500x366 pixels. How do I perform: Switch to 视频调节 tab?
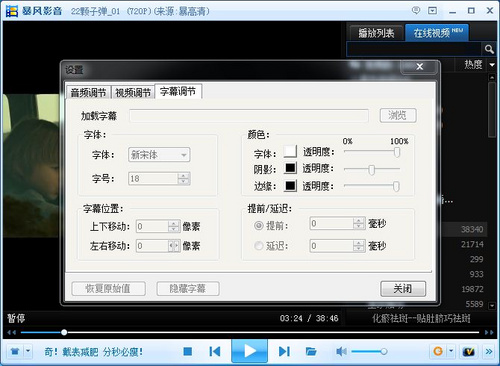pyautogui.click(x=133, y=92)
